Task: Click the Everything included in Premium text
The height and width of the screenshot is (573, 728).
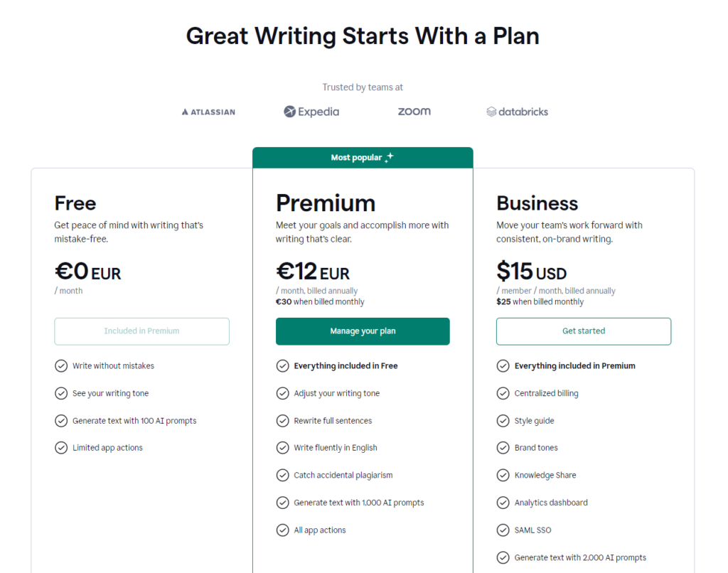Action: (574, 366)
